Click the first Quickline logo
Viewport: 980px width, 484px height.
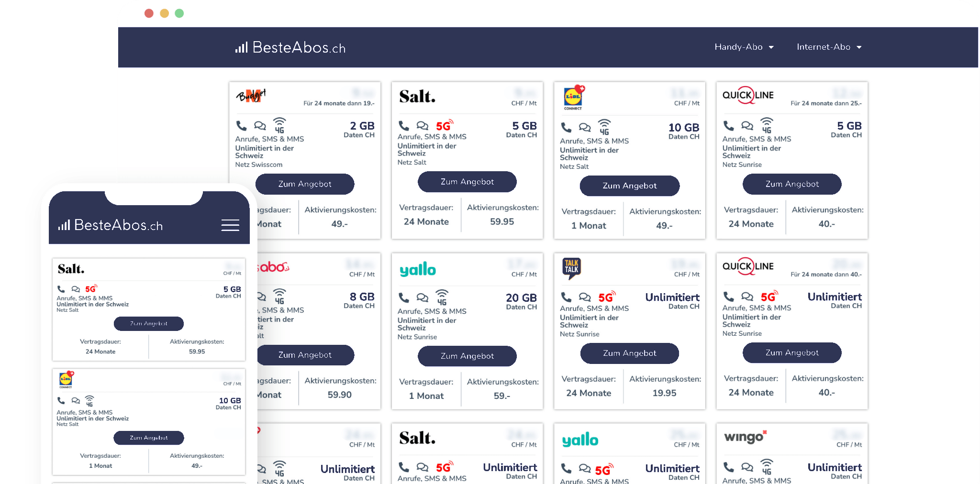748,95
